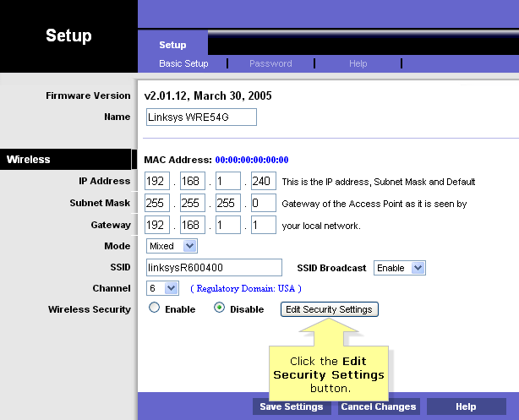Open the SSID Broadcast dropdown
Viewport: 519px width, 420px height.
tap(400, 268)
